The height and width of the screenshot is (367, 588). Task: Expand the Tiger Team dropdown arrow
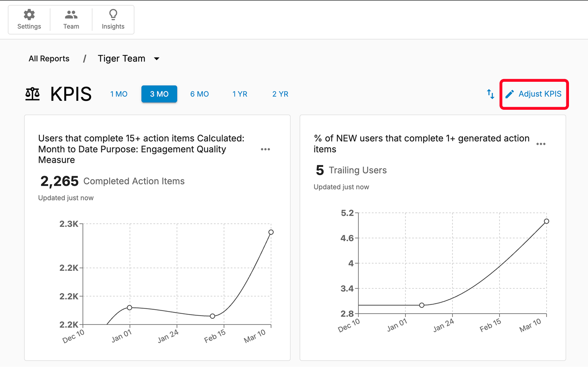tap(157, 59)
